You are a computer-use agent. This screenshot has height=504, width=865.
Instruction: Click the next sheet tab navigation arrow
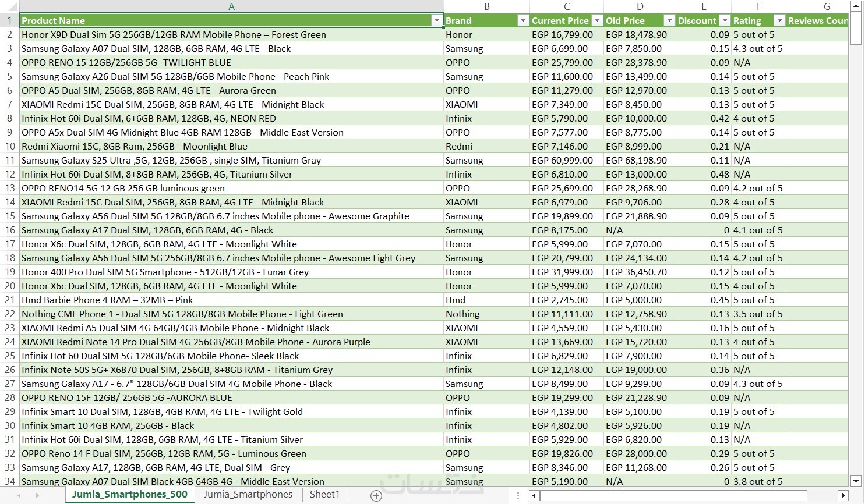(x=37, y=496)
